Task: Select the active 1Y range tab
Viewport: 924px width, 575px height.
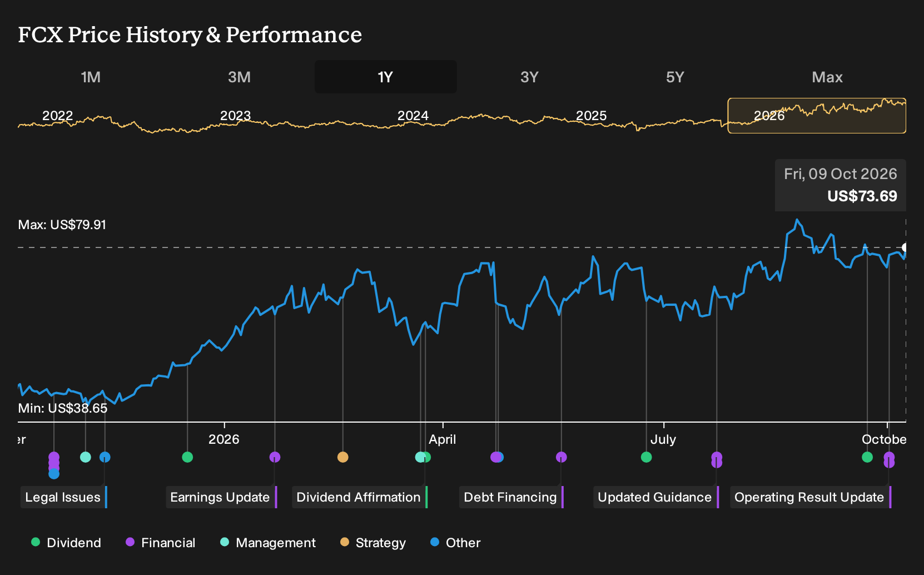Action: point(386,77)
